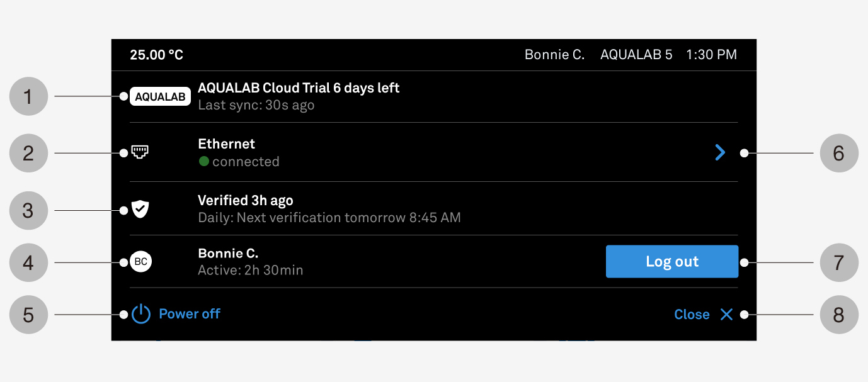Expand Ethernet settings with blue chevron
Screen dimensions: 868x382
coord(720,152)
